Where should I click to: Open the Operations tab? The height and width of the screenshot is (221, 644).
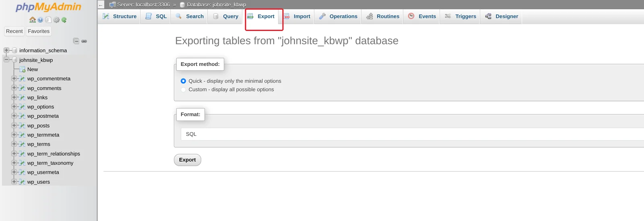338,16
